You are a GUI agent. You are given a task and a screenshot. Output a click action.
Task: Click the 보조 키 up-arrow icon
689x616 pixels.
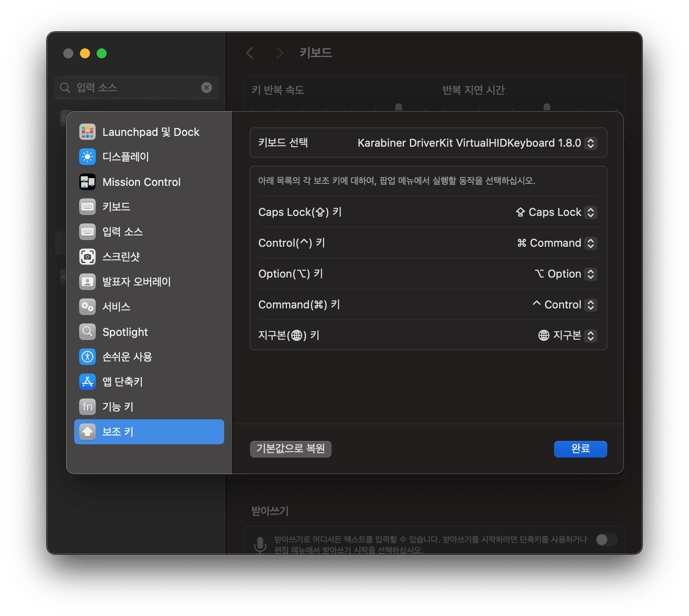point(87,432)
